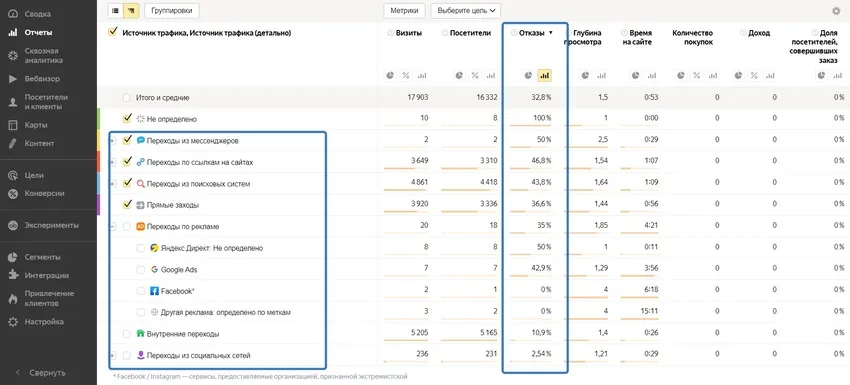Expand Переходы из мессенджеров row
The image size is (850, 385).
point(113,141)
